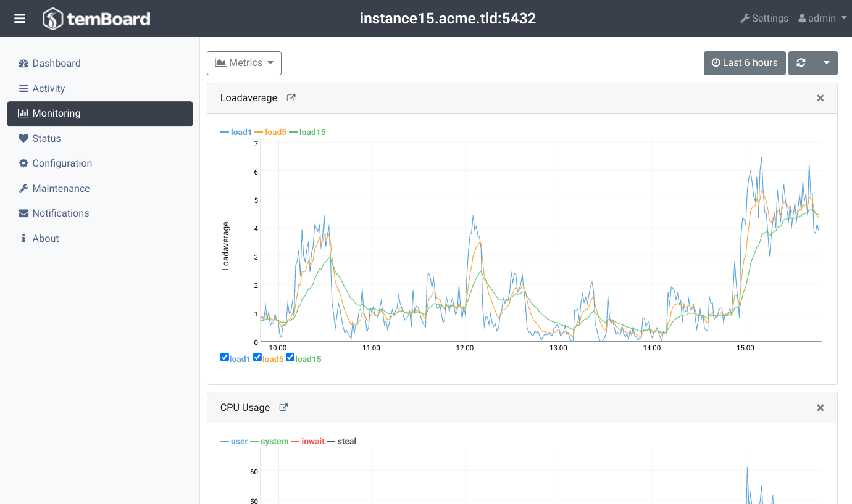This screenshot has width=852, height=504.
Task: Click the load15 legend entry above the chart
Action: tap(307, 132)
